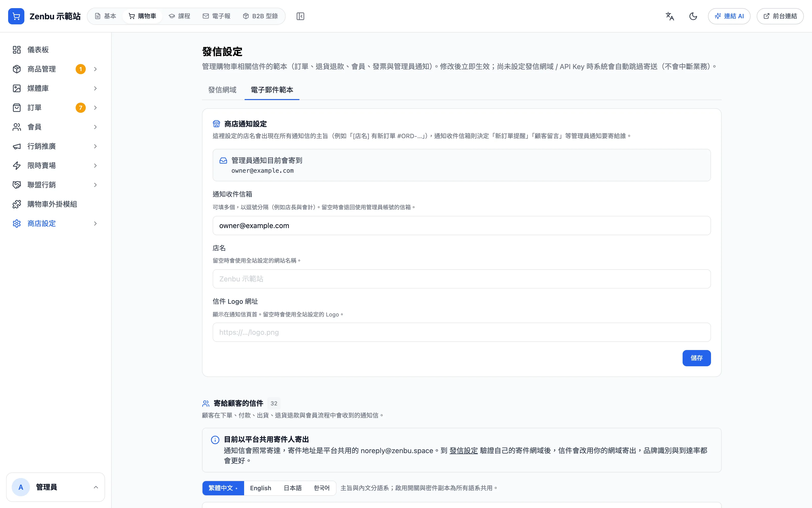Select the English language option
Screen dimensions: 812x508
pos(260,488)
